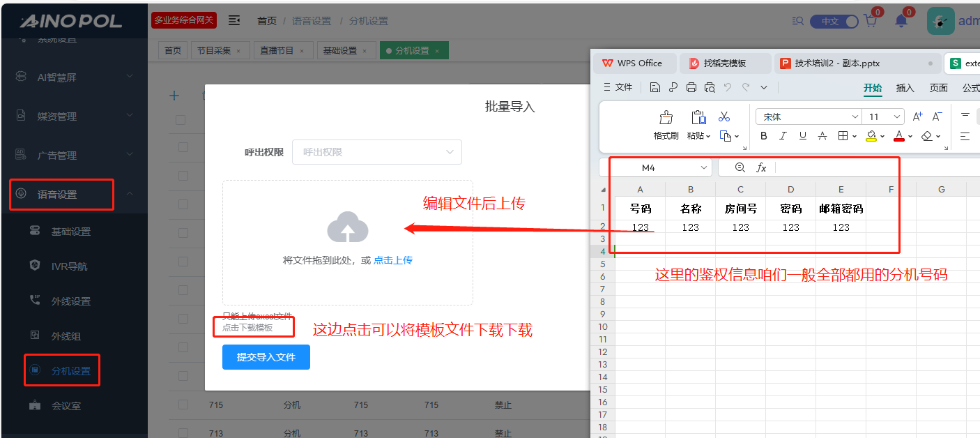Expand the font name dropdown showing 宋体
This screenshot has height=438, width=980.
pos(809,116)
